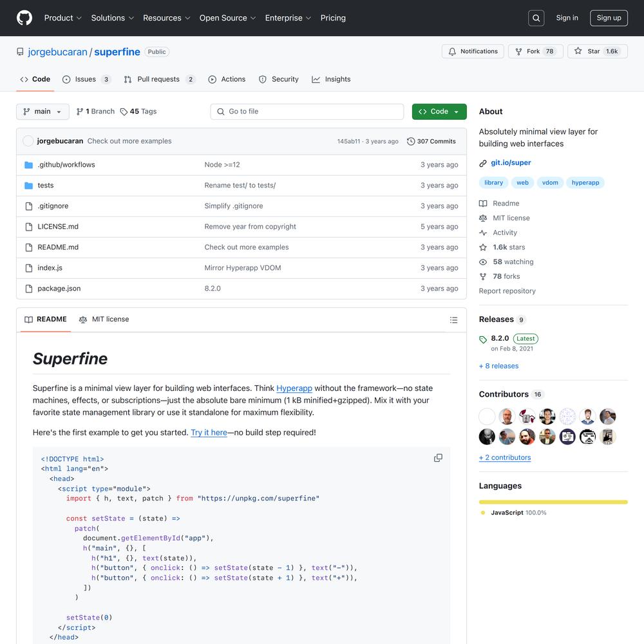This screenshot has height=644, width=644.
Task: Open the Hyperapp link in README
Action: point(294,388)
